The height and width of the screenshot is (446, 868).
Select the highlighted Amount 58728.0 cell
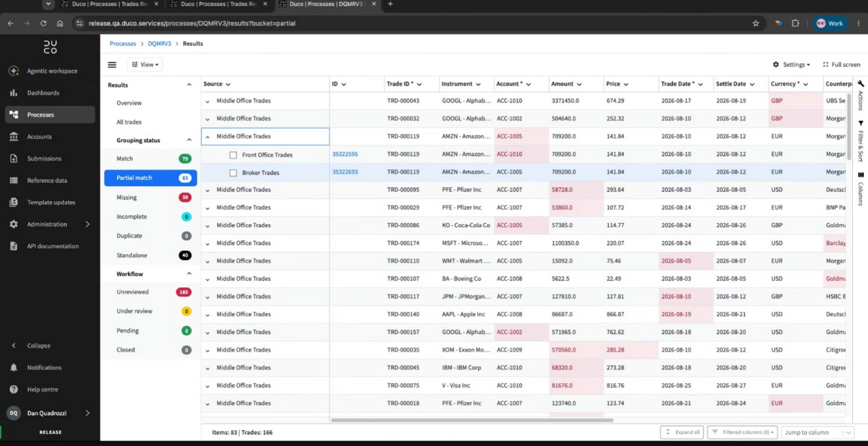pyautogui.click(x=576, y=190)
